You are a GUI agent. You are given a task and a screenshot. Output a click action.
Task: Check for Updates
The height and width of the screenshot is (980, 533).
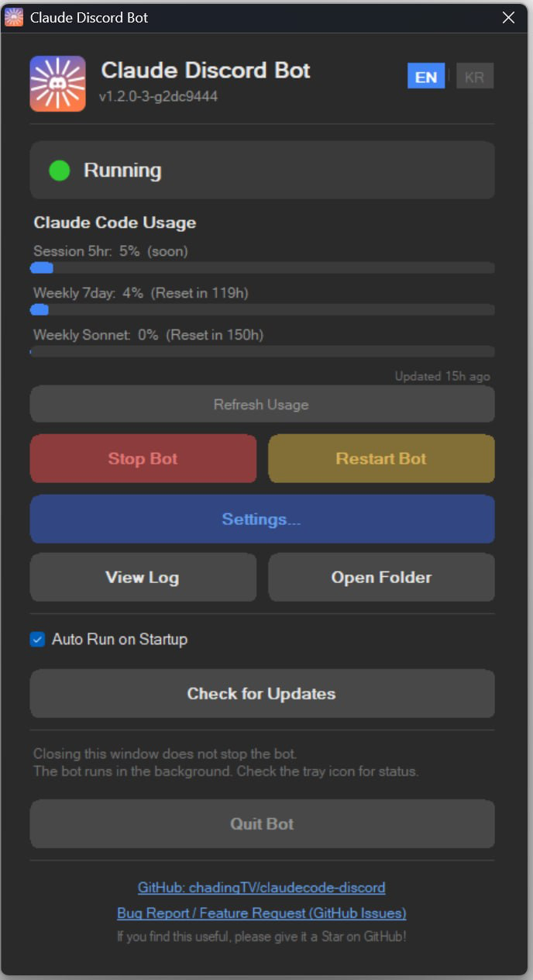[x=262, y=693]
